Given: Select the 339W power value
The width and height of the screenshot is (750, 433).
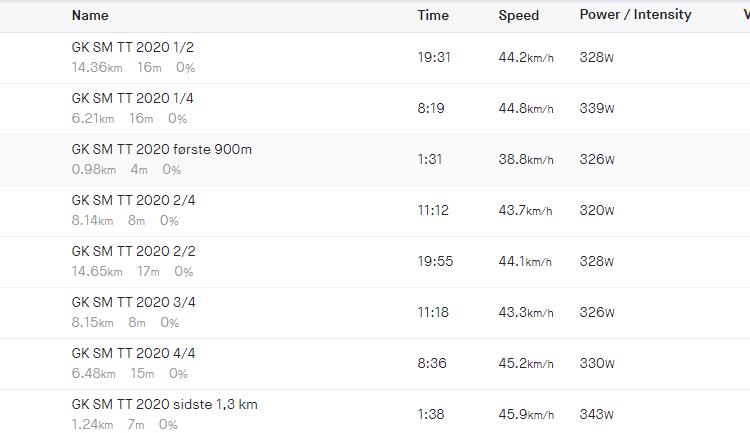Looking at the screenshot, I should (596, 108).
